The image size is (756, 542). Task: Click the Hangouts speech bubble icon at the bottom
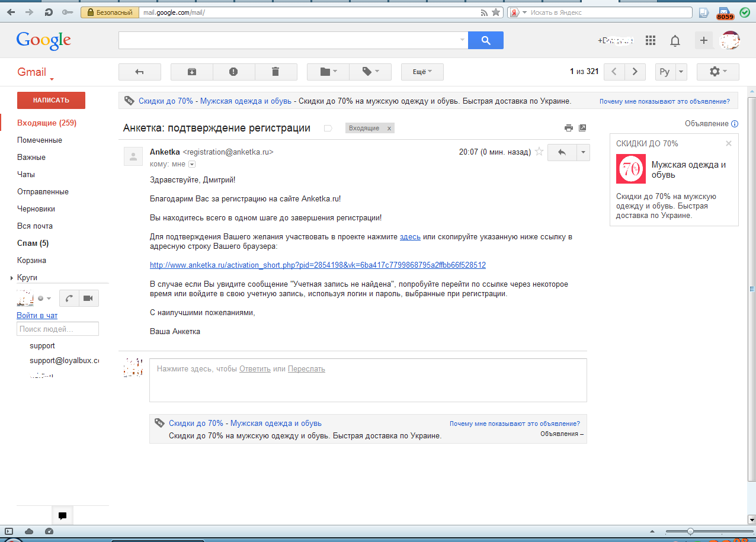coord(62,516)
